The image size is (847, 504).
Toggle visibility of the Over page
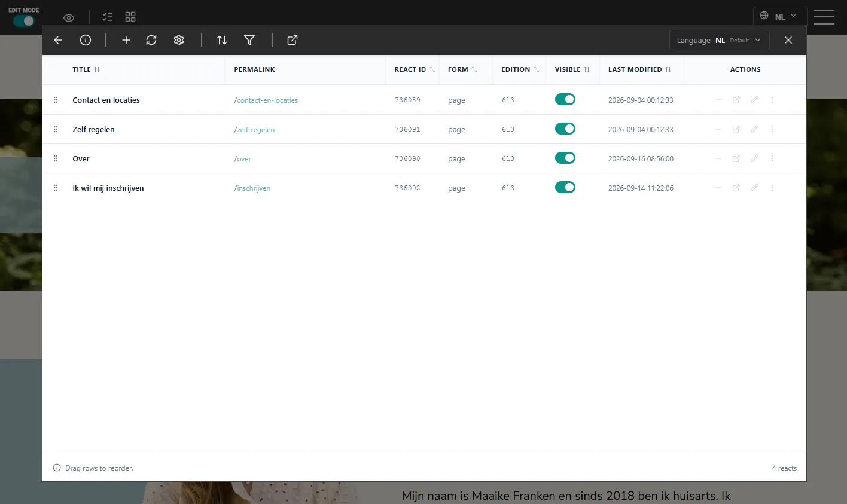tap(565, 158)
